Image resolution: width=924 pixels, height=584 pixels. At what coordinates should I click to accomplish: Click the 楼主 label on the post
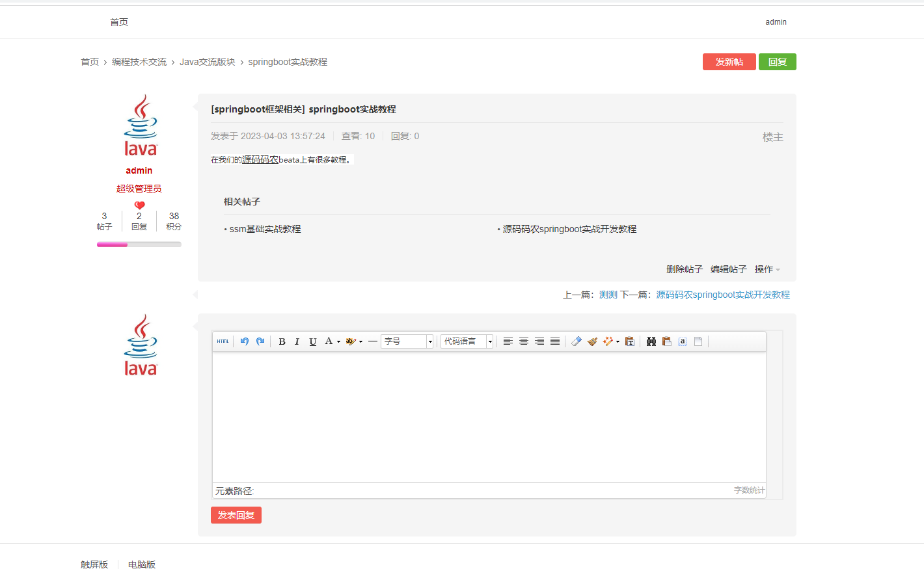[x=773, y=137]
